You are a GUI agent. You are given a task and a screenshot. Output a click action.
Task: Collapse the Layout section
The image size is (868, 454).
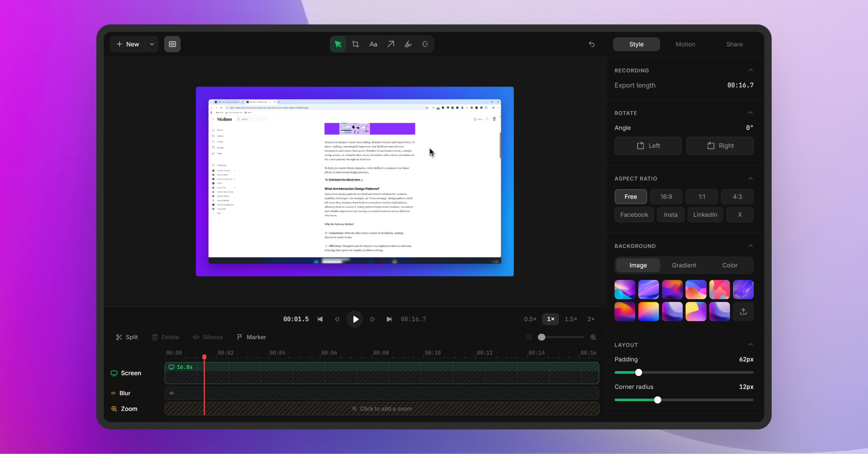[750, 345]
